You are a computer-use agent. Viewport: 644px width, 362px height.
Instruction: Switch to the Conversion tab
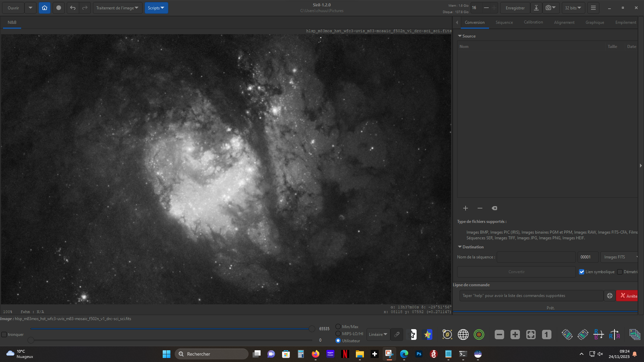click(x=475, y=22)
